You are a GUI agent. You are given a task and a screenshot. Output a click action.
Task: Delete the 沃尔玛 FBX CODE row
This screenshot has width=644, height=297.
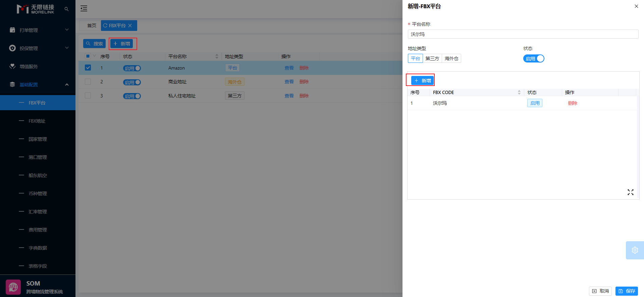(x=573, y=103)
